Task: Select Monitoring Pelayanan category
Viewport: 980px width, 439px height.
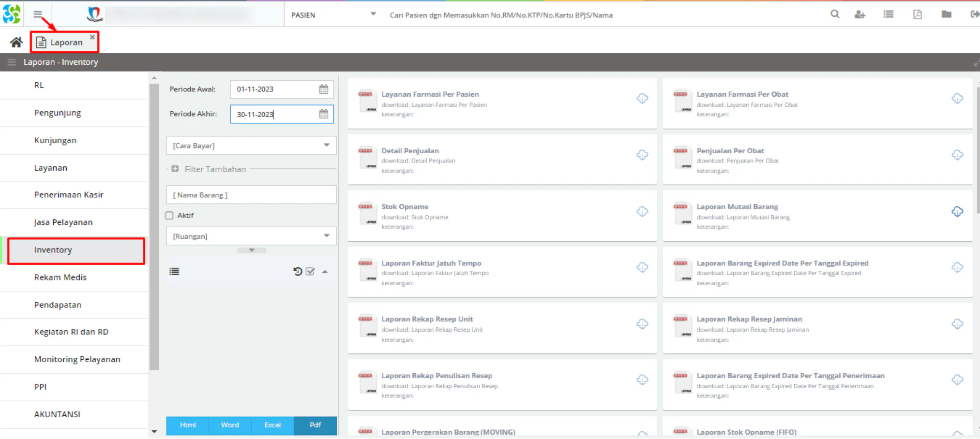Action: [74, 359]
